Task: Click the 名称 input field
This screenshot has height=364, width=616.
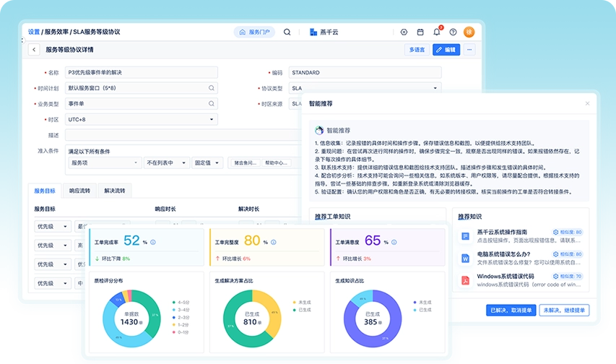Action: tap(142, 72)
